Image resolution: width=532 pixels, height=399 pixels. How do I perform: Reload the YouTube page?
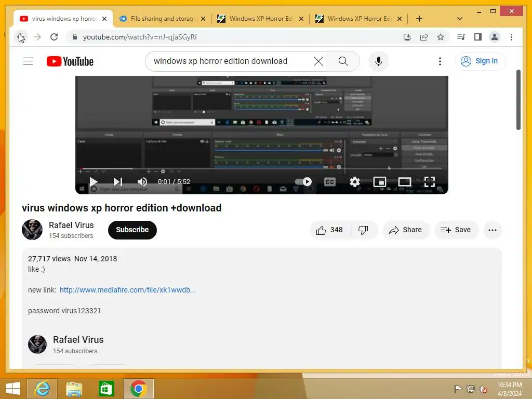(54, 37)
